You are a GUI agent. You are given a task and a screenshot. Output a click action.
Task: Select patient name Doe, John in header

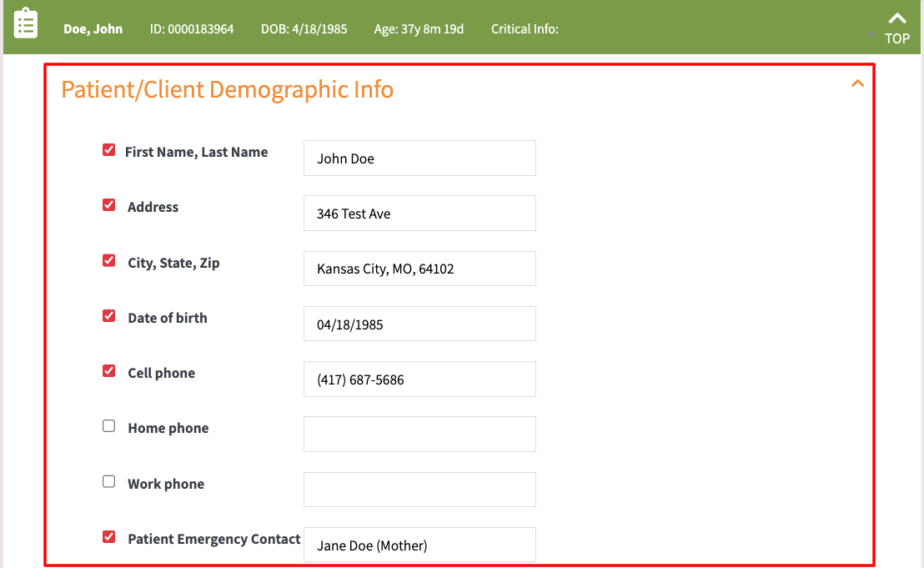pos(93,29)
